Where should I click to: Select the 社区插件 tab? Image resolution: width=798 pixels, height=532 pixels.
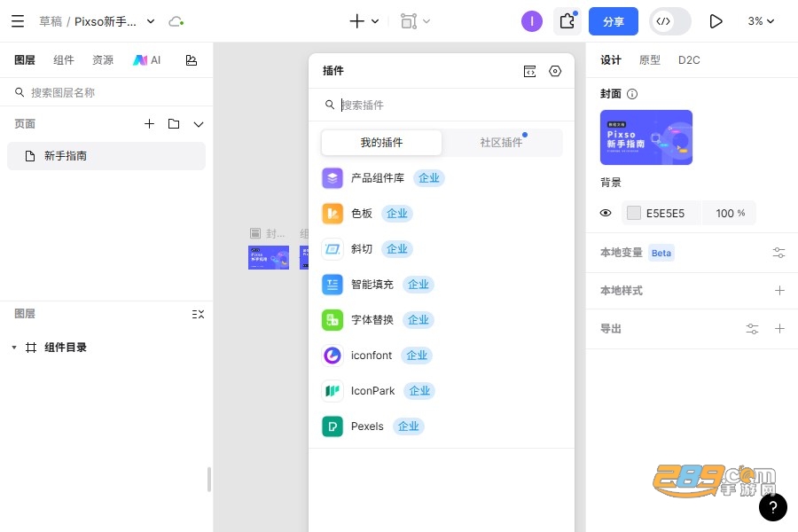click(x=502, y=143)
